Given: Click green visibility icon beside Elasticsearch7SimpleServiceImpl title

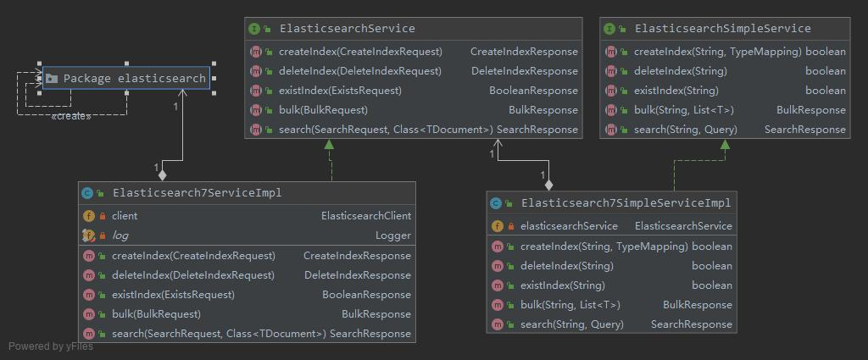Looking at the screenshot, I should coord(509,203).
